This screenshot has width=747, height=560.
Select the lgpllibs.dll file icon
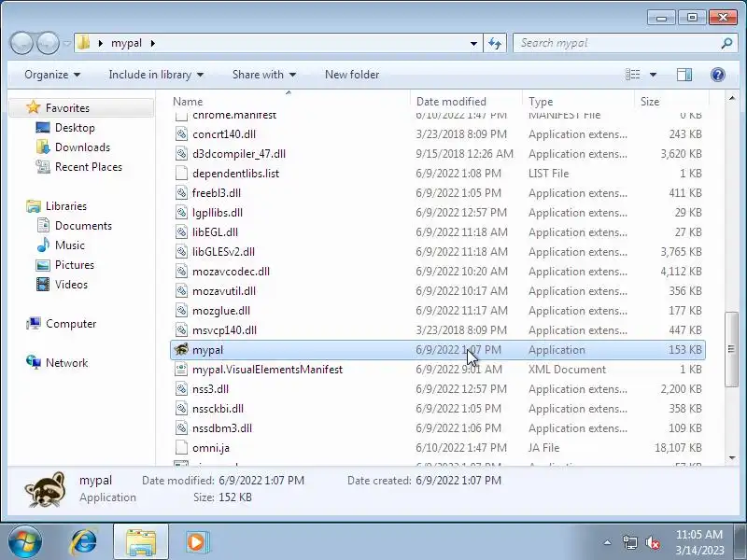coord(181,213)
